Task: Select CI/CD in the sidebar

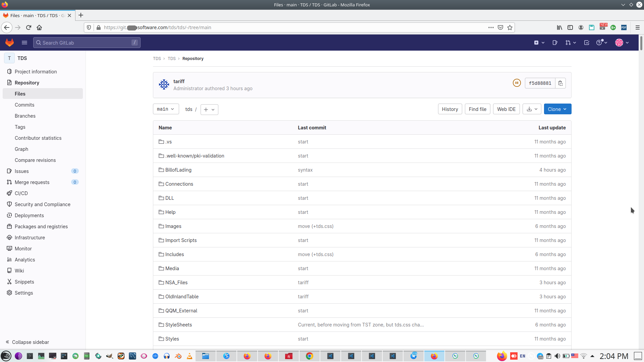Action: pyautogui.click(x=21, y=193)
